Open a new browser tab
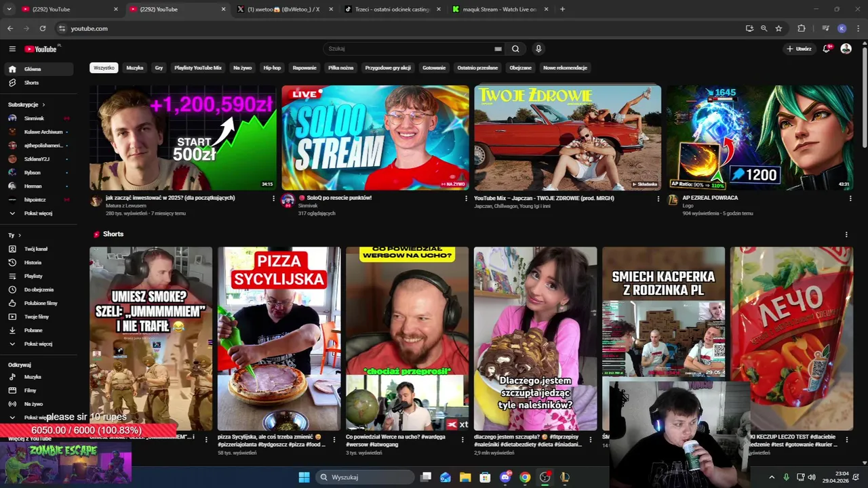The width and height of the screenshot is (868, 488). pos(562,9)
